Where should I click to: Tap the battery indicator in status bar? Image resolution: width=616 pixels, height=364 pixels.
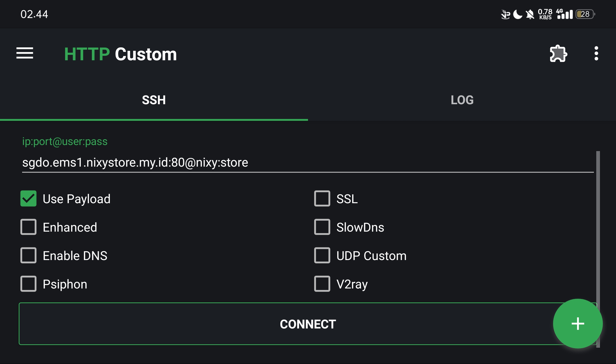585,14
